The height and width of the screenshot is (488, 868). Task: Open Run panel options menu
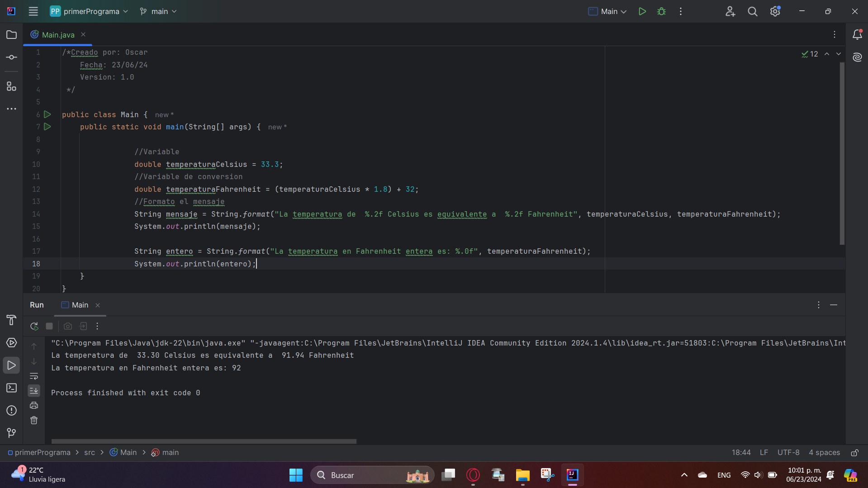tap(818, 305)
